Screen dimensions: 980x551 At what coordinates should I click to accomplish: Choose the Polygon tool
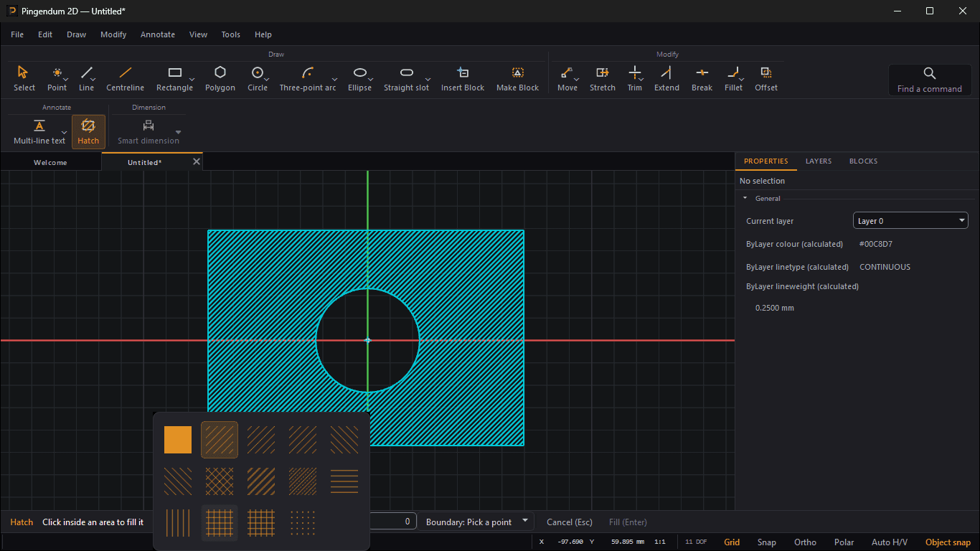click(x=220, y=78)
